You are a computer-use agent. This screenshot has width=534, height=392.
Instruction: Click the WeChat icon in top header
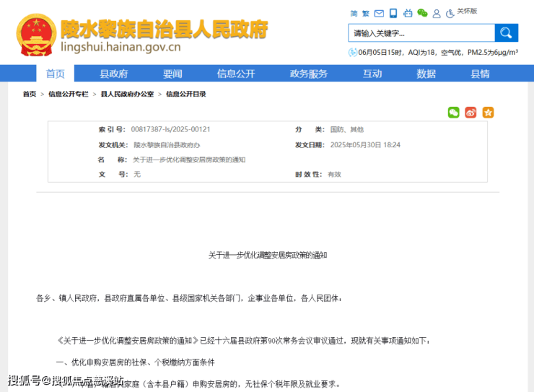point(422,13)
